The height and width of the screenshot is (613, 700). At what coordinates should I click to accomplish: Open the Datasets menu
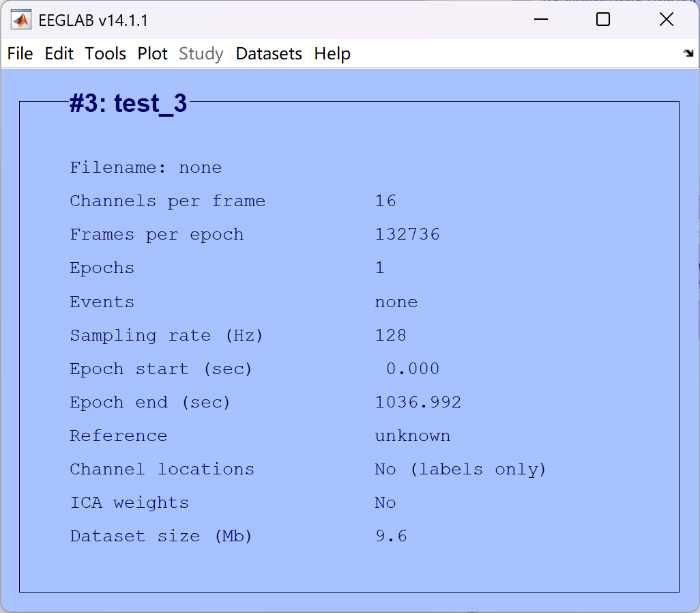269,54
